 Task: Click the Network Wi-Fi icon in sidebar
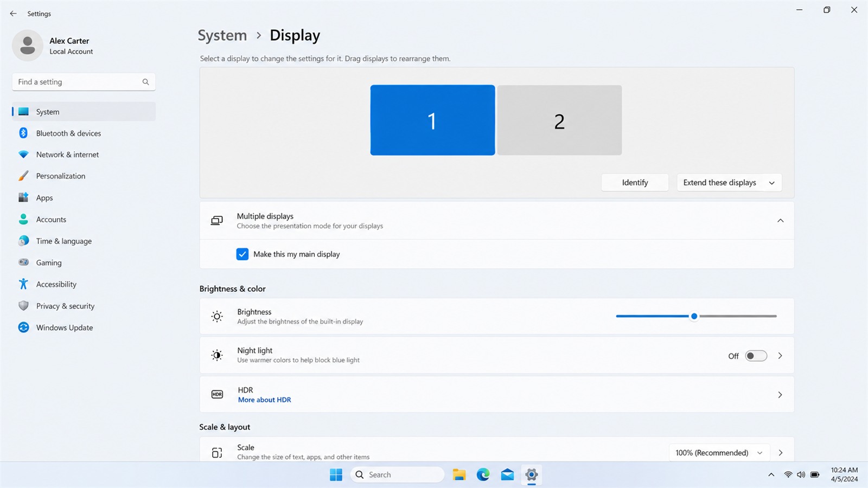tap(23, 155)
